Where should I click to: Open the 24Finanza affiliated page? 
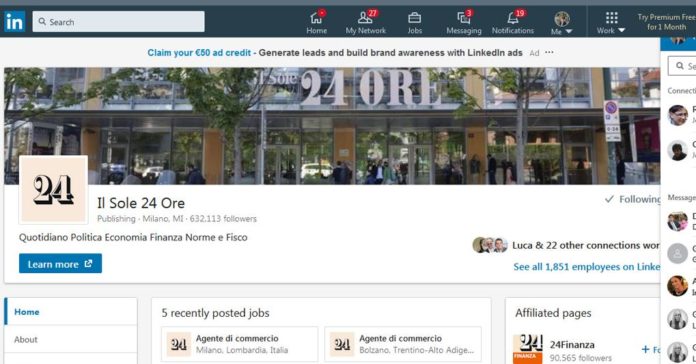click(572, 344)
